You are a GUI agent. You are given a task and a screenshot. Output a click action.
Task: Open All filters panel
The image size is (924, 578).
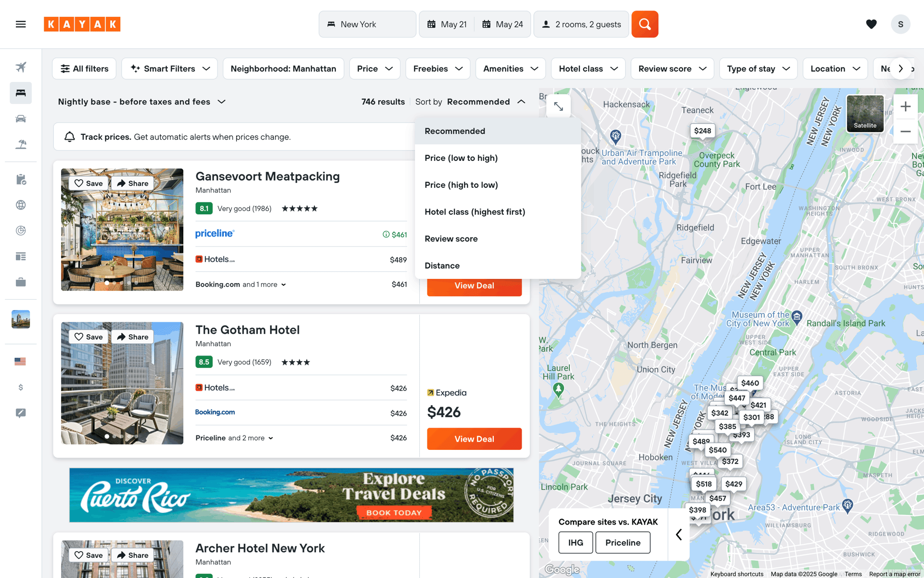(x=84, y=68)
